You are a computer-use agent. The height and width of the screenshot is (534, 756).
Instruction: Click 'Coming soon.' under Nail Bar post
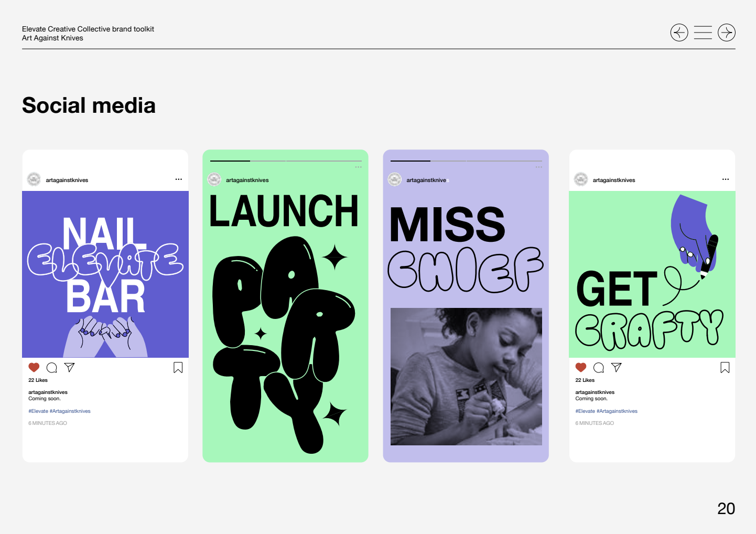point(45,399)
